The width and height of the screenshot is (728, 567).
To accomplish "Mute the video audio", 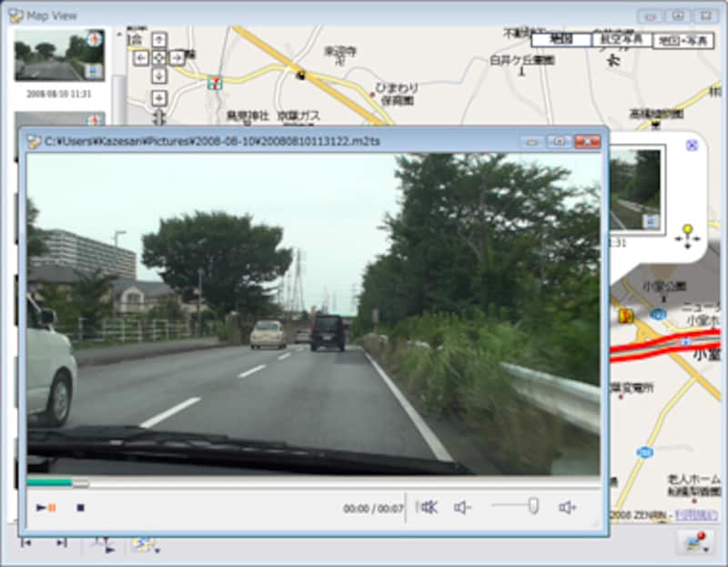I will pyautogui.click(x=429, y=507).
